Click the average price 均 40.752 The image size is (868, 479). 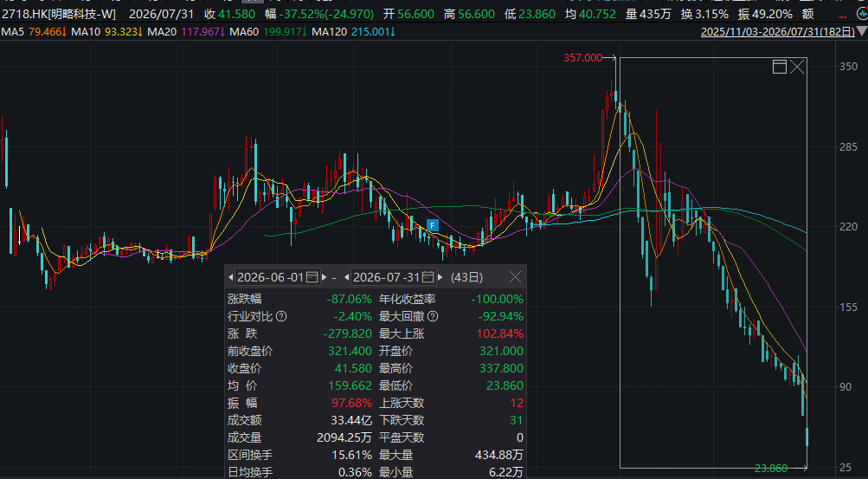[591, 14]
